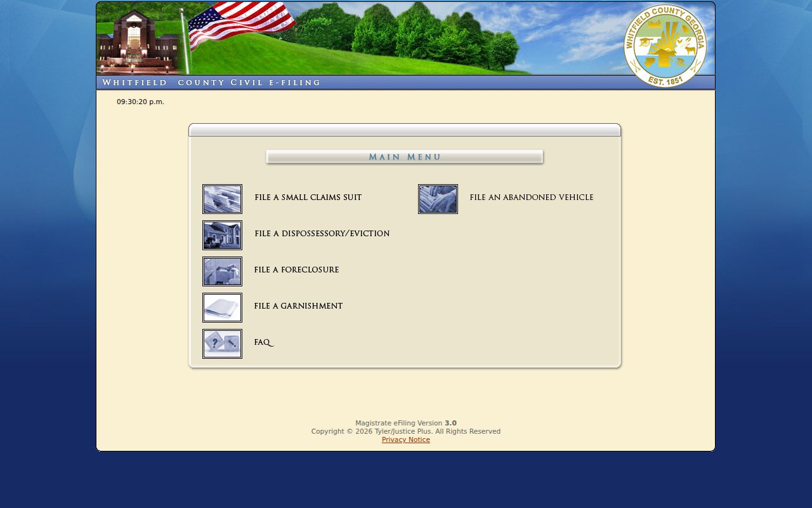This screenshot has width=812, height=508.
Task: Click the foreclosure icon
Action: click(222, 271)
